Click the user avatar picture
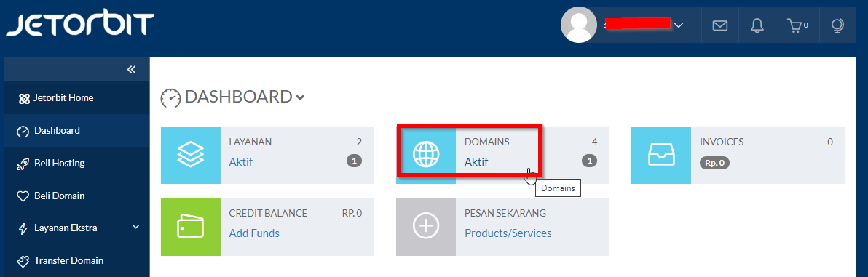 click(x=578, y=25)
